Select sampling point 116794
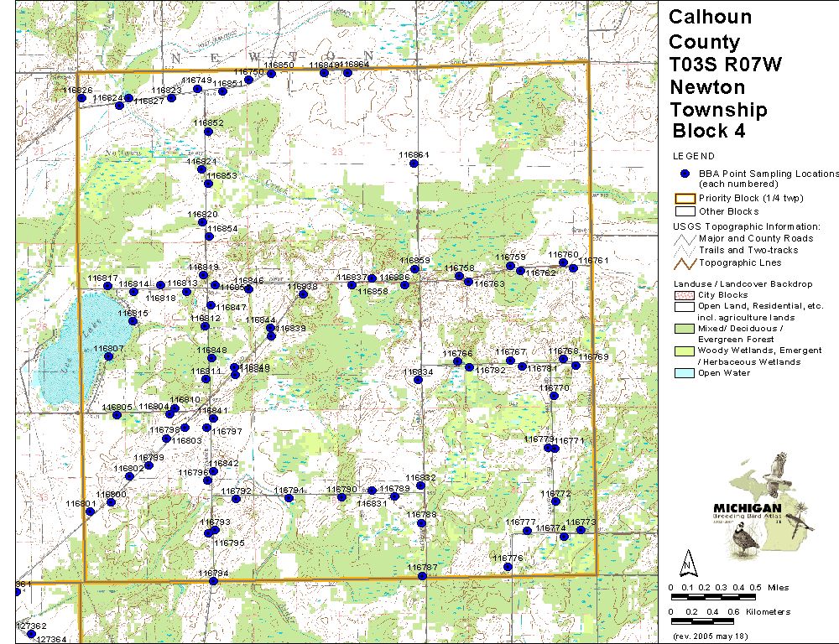The height and width of the screenshot is (644, 839). click(x=209, y=582)
